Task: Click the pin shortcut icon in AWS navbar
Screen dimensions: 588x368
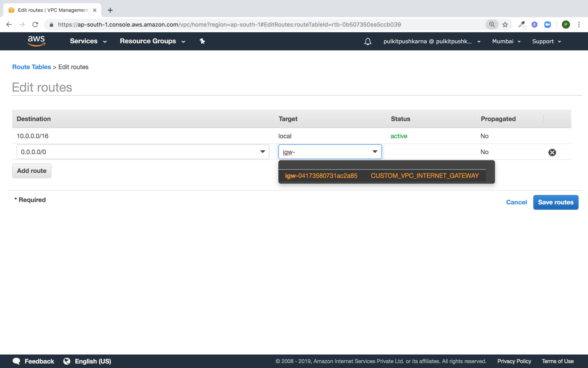Action: [202, 41]
